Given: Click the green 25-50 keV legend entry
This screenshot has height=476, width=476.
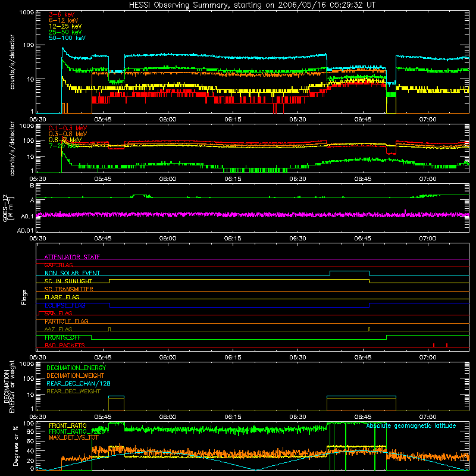Looking at the screenshot, I should 65,32.
